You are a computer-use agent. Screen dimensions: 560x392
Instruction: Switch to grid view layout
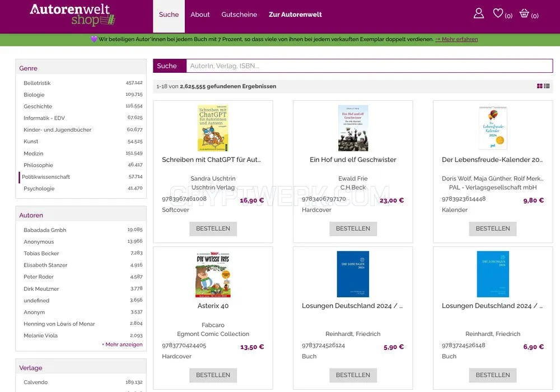pos(540,86)
